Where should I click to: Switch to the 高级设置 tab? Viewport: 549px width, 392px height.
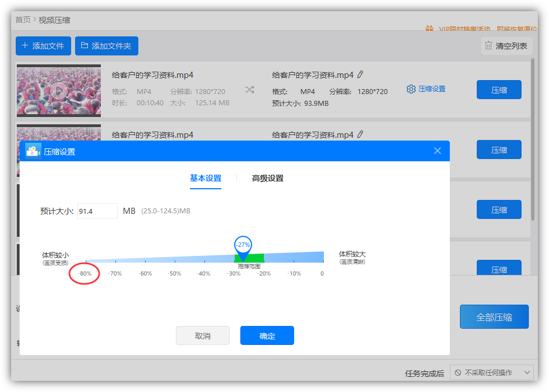pyautogui.click(x=268, y=178)
